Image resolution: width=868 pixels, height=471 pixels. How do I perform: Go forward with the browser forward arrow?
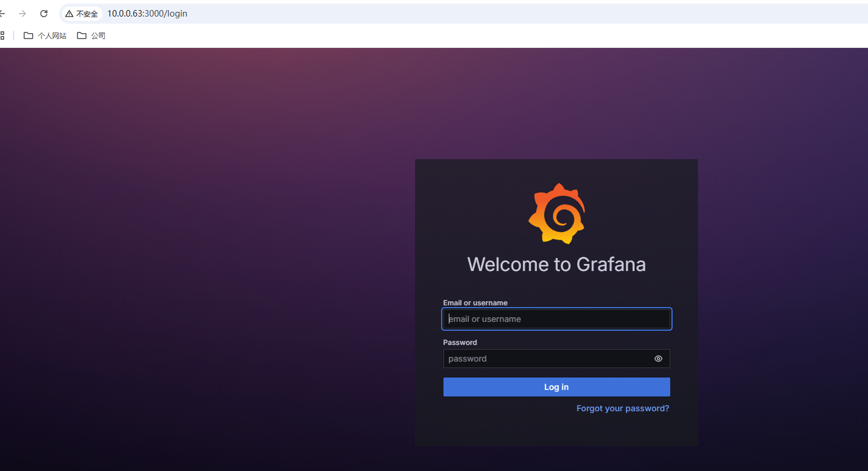coord(22,14)
